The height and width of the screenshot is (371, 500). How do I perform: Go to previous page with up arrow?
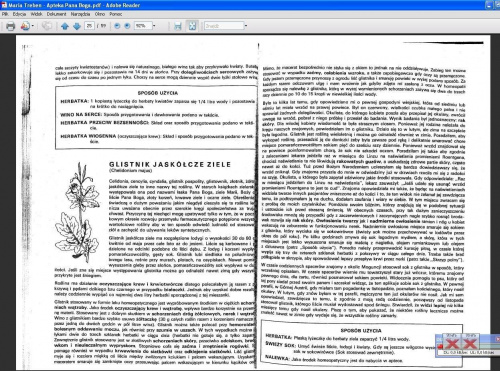(x=65, y=26)
